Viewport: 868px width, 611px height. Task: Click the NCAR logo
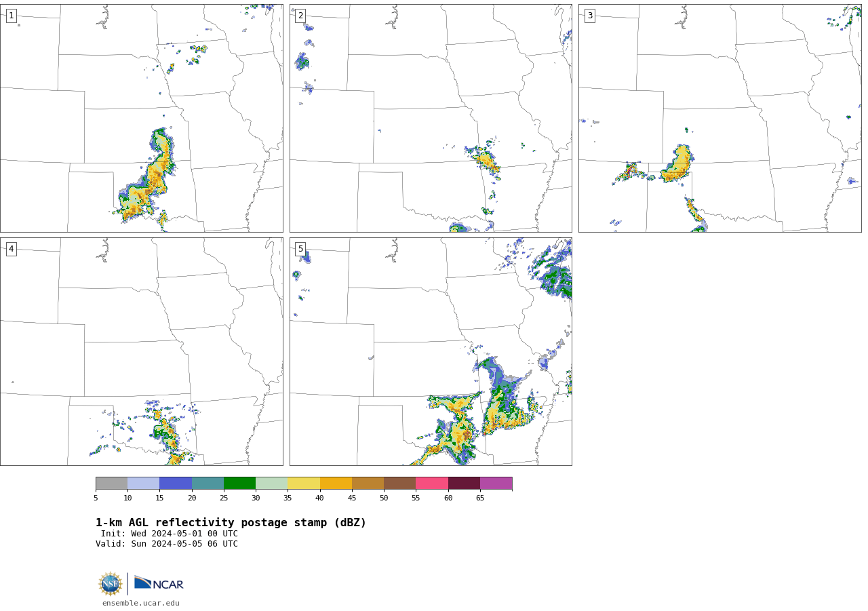(x=159, y=583)
